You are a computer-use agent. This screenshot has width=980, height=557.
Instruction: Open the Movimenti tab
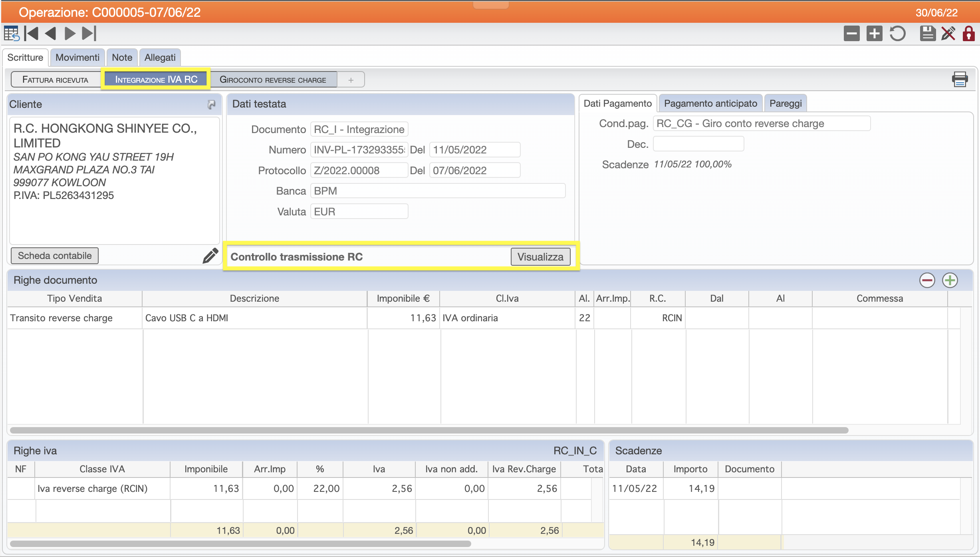click(x=77, y=57)
